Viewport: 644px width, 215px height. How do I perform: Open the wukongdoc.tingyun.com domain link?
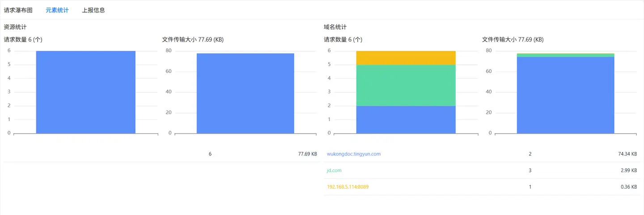click(x=354, y=154)
